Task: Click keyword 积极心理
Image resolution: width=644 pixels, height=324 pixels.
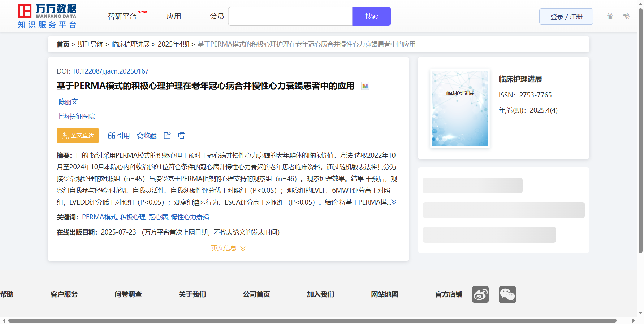Action: click(x=133, y=217)
